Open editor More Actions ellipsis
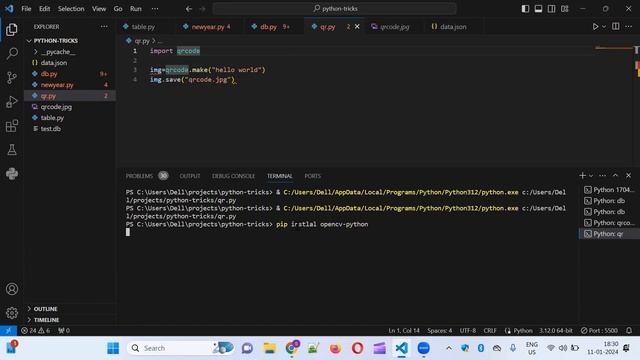The height and width of the screenshot is (360, 640). [629, 27]
